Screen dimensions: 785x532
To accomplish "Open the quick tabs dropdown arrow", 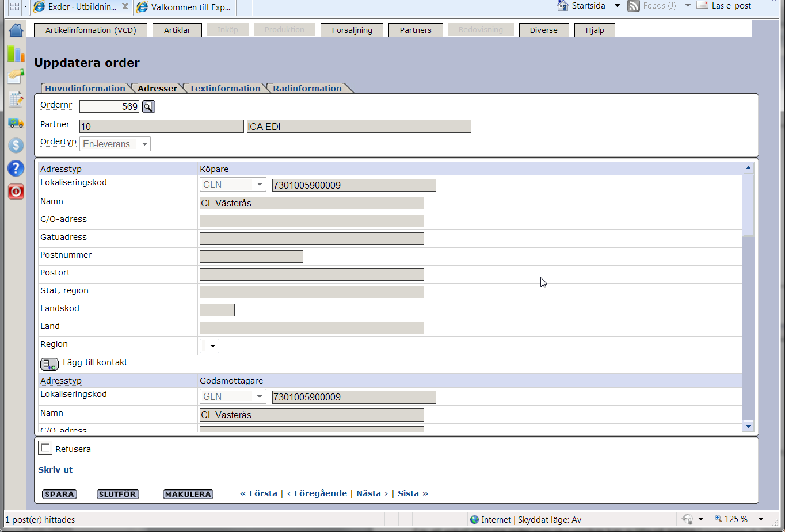I will point(25,7).
